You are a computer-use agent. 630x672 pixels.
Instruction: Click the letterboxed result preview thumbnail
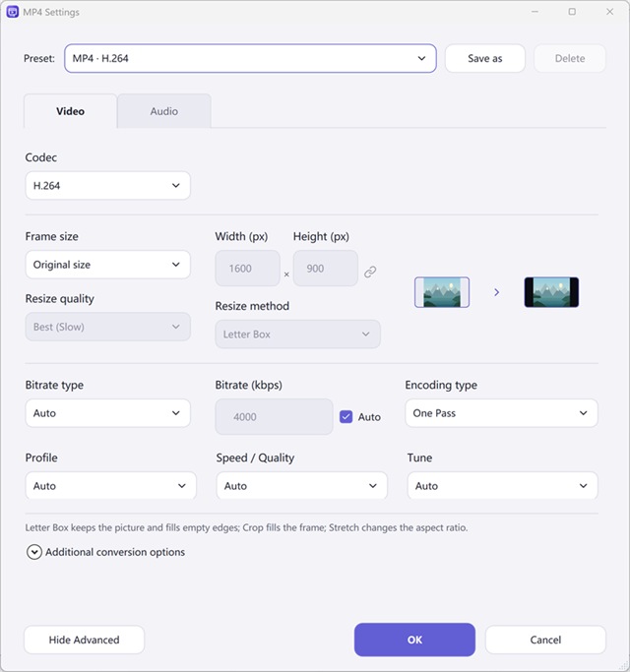pos(551,292)
